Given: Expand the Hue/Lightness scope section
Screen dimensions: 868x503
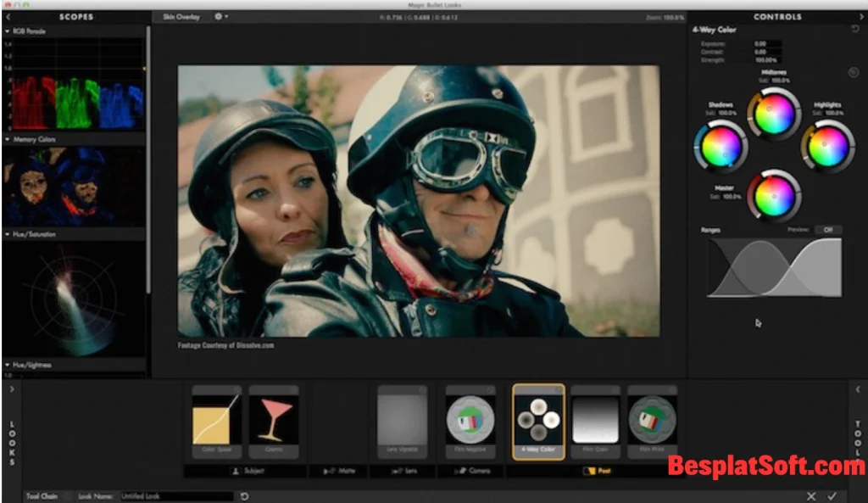Looking at the screenshot, I should (x=8, y=365).
